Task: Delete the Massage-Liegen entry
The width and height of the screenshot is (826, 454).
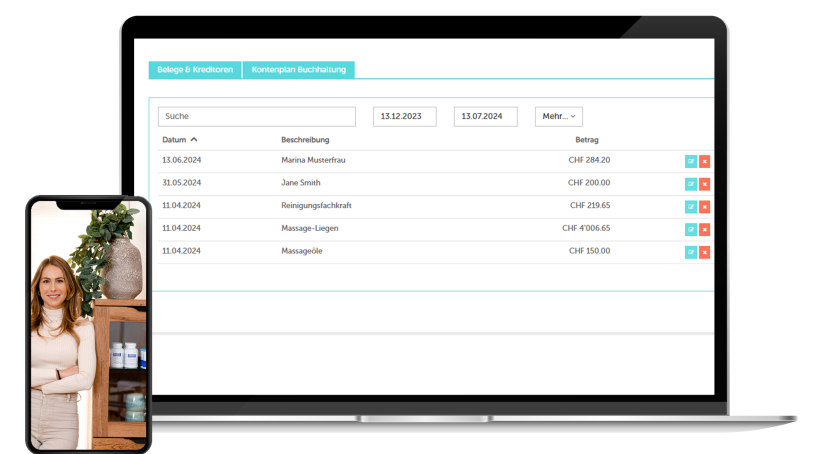Action: tap(704, 229)
